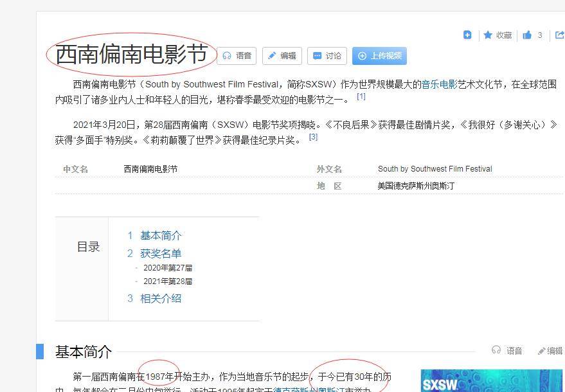Edit the 基本简介 section via 编辑
This screenshot has width=565, height=392.
point(550,351)
